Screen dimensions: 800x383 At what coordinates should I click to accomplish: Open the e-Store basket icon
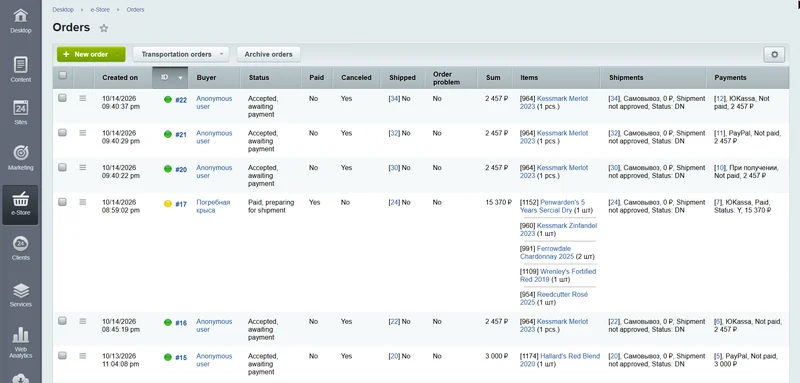coord(20,199)
